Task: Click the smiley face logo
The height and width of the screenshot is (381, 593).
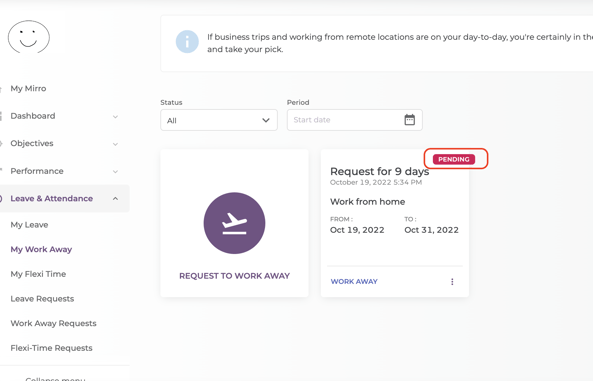Action: tap(29, 37)
